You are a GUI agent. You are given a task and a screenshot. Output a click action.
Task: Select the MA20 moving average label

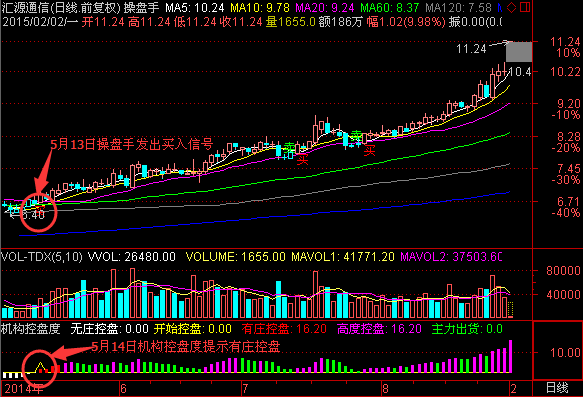pos(325,7)
